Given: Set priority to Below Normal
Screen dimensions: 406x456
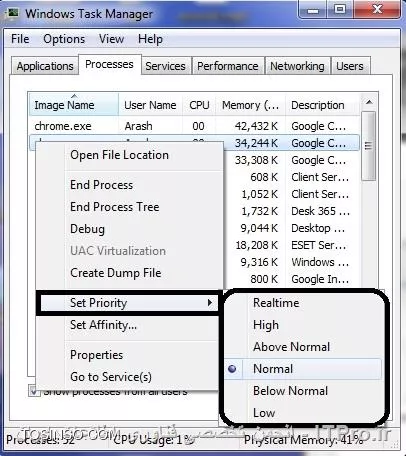Looking at the screenshot, I should (304, 391).
